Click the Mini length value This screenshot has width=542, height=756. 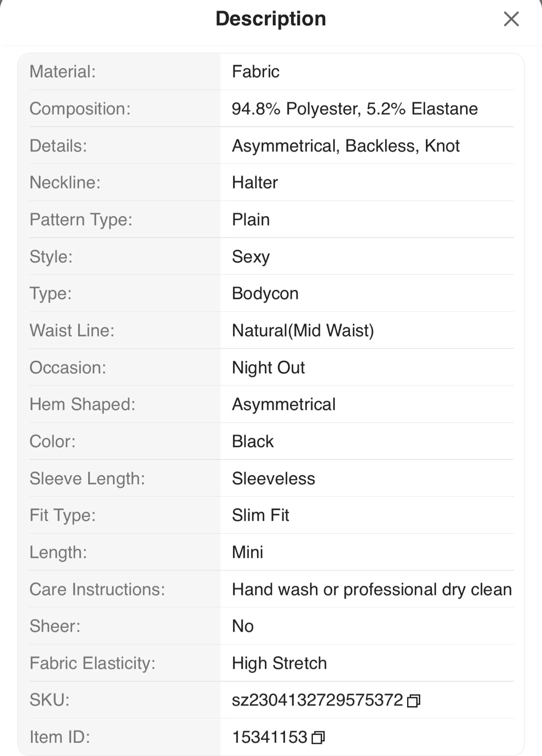248,552
